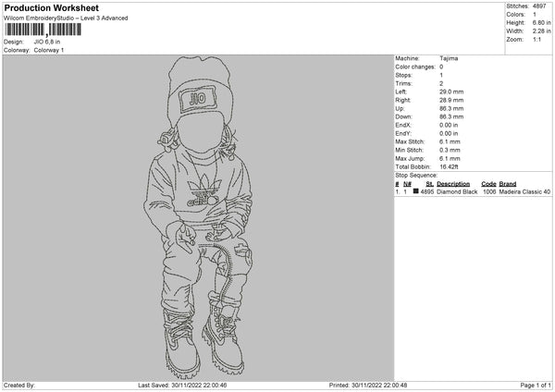
Task: Select the Zoom value 1:1
Action: 536,40
